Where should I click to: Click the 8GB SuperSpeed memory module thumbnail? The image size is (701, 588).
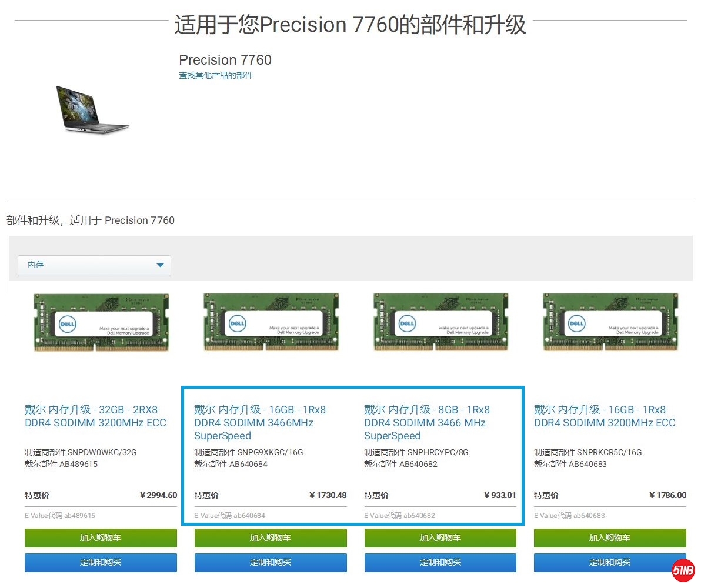441,322
